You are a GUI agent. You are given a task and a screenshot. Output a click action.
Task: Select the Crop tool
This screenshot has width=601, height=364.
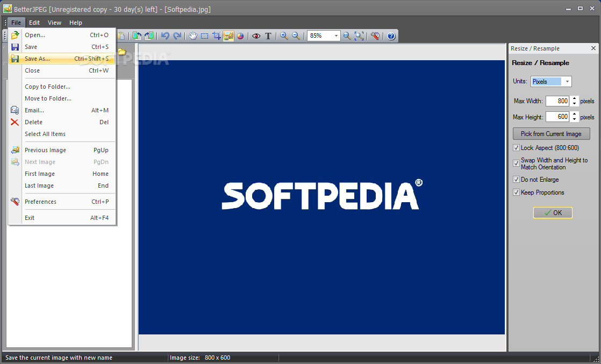pos(217,36)
